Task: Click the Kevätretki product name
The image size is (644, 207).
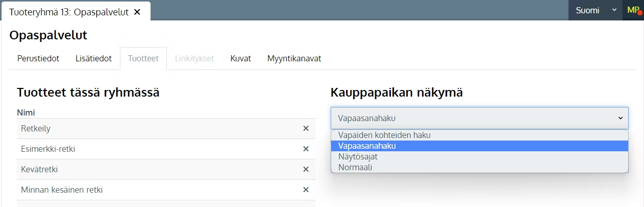Action: tap(36, 169)
